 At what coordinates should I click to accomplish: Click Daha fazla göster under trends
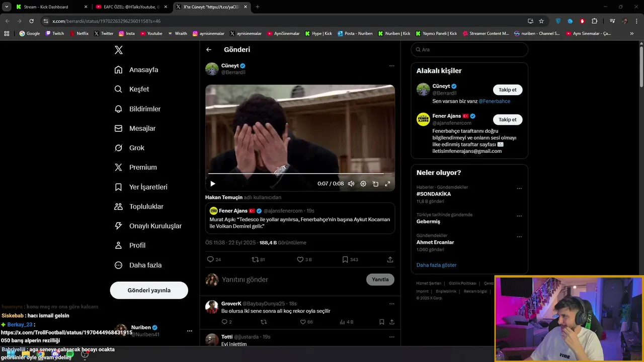click(x=436, y=265)
